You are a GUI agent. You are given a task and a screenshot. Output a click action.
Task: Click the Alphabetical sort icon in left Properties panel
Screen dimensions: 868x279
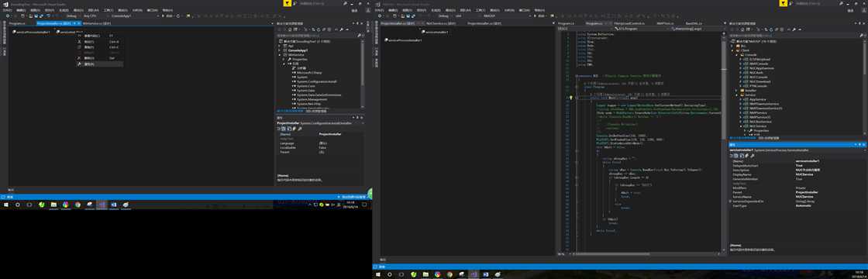[x=284, y=129]
